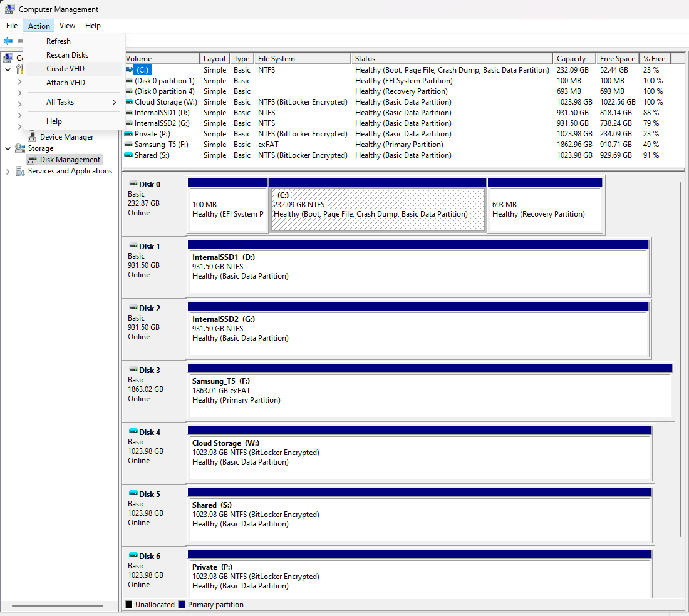Sort volumes by the Capacity column header
This screenshot has width=689, height=616.
(x=571, y=59)
